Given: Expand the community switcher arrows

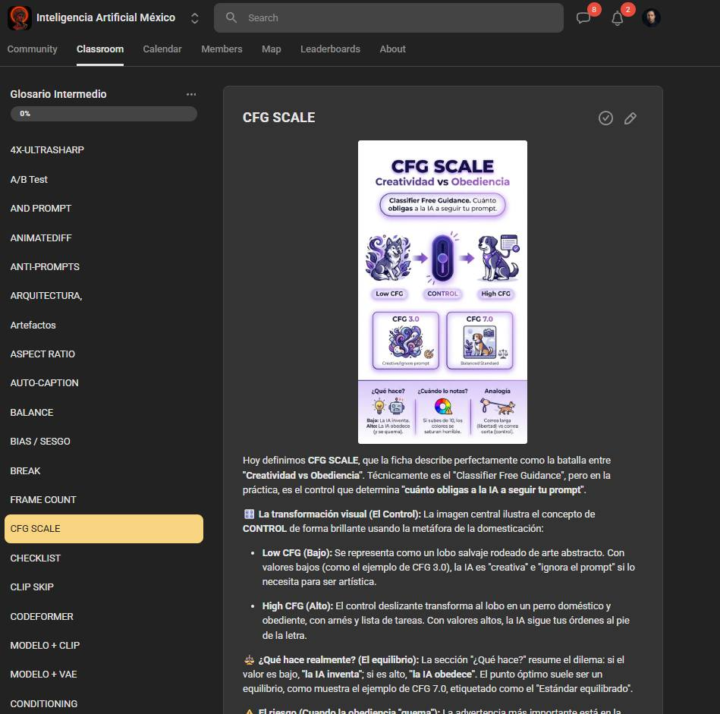Looking at the screenshot, I should tap(195, 18).
